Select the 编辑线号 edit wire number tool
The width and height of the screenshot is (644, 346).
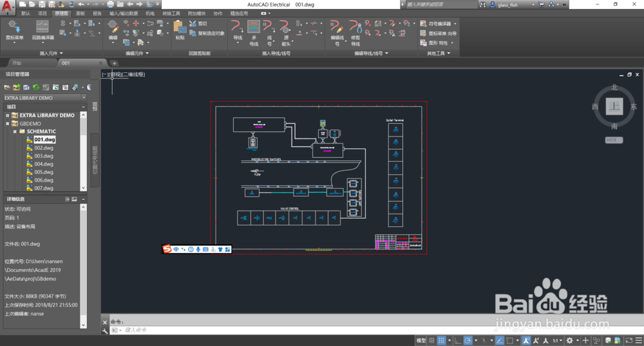tap(337, 33)
